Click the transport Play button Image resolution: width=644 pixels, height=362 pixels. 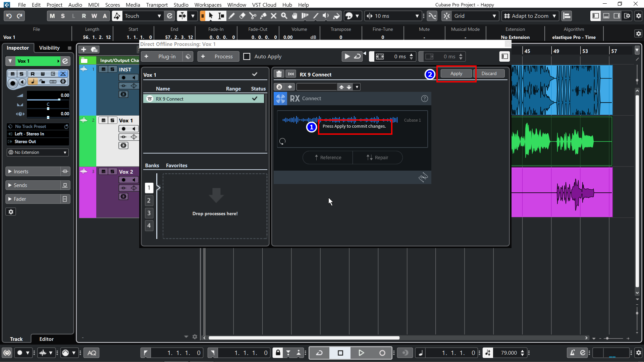point(361,353)
